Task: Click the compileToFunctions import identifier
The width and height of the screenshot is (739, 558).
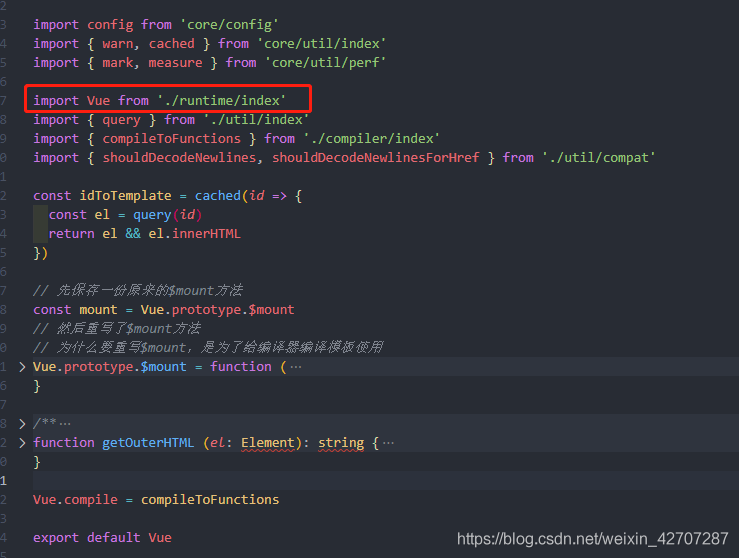Action: pos(172,139)
